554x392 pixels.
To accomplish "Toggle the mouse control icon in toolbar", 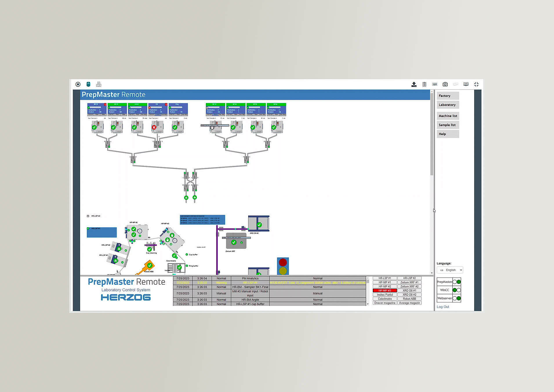I will [88, 84].
